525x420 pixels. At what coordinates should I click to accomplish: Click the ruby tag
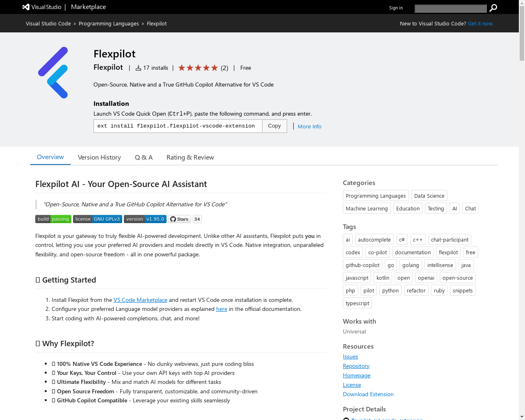point(439,290)
